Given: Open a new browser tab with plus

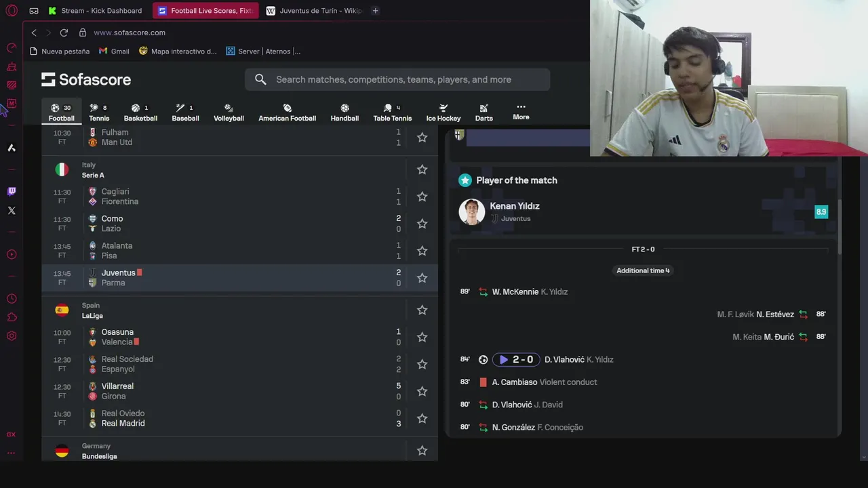Looking at the screenshot, I should coord(375,11).
